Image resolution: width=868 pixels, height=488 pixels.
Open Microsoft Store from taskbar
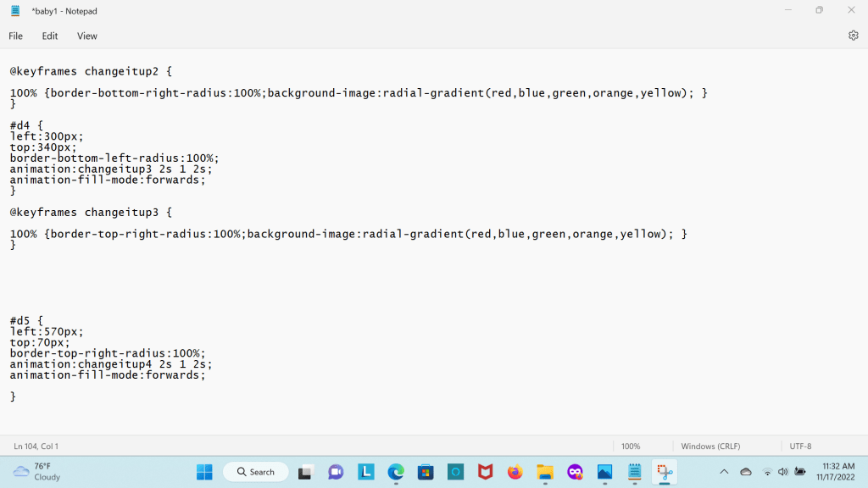pos(426,472)
